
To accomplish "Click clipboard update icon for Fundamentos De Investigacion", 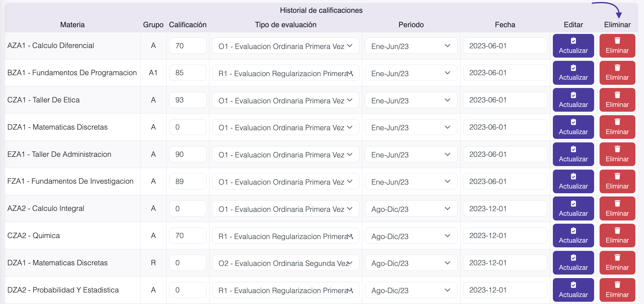I will (573, 176).
